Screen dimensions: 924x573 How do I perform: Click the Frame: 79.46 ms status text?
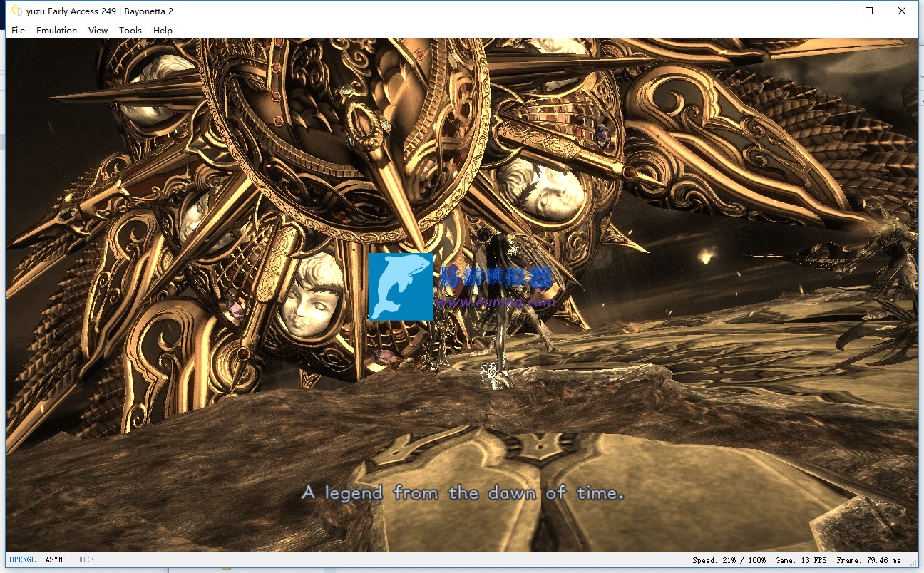[x=869, y=561]
